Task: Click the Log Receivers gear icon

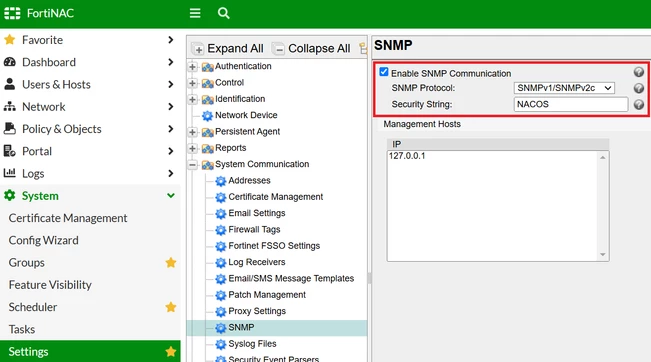Action: point(220,263)
